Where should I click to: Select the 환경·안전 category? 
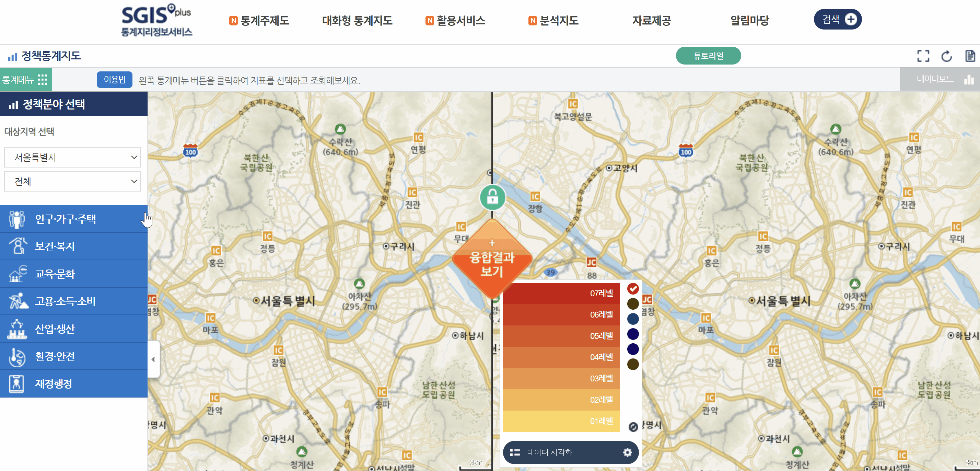(x=74, y=356)
